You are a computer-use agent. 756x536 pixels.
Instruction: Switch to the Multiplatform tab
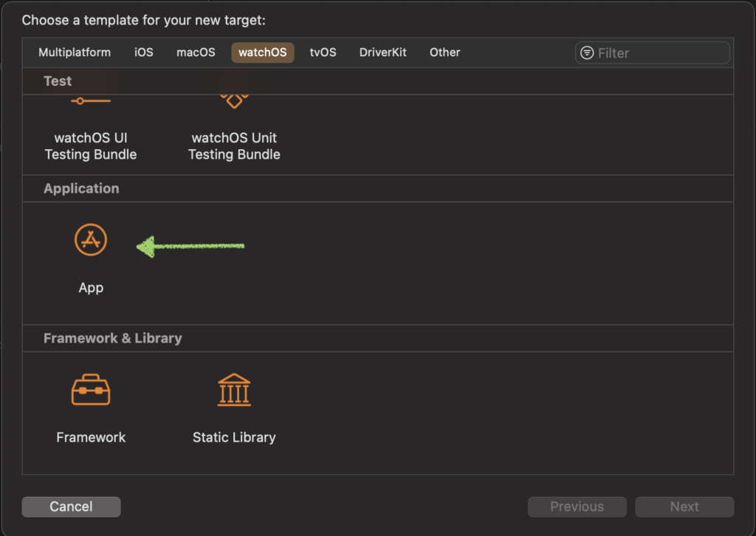[x=75, y=52]
